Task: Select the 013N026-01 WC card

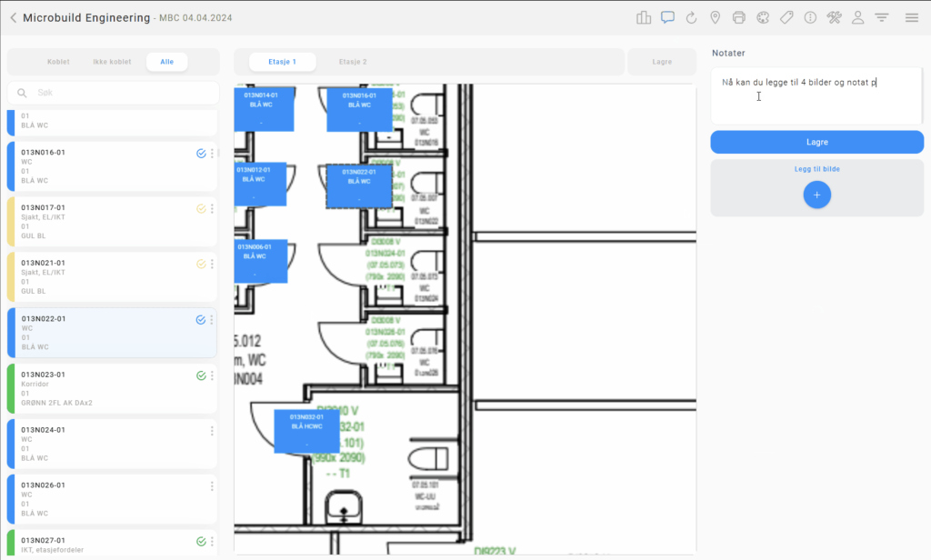Action: pos(112,499)
